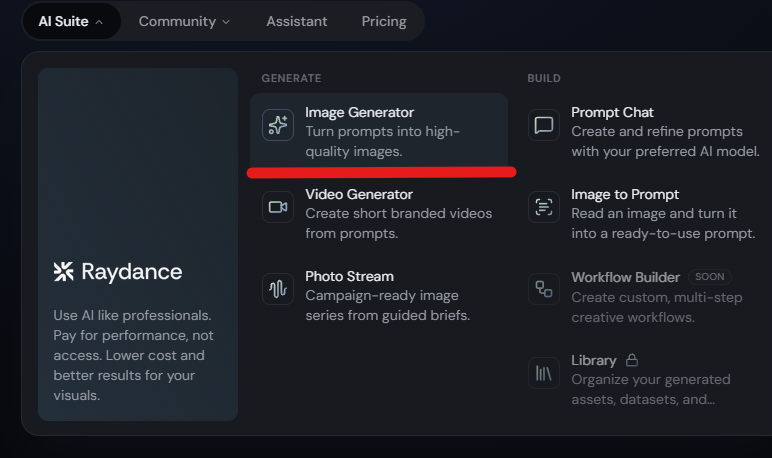Collapse the AI Suite menu
This screenshot has width=772, height=458.
click(71, 22)
